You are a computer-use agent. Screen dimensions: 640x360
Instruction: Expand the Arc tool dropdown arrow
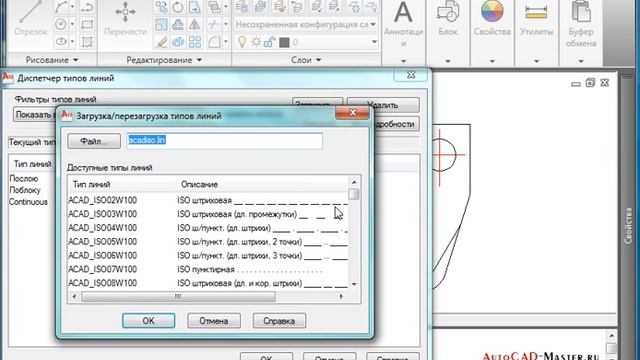click(72, 7)
